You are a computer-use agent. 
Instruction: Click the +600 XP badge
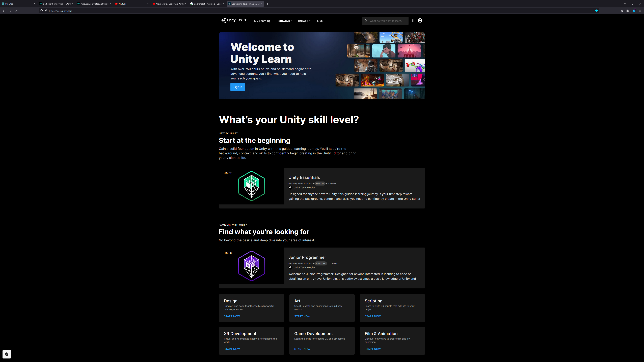(320, 183)
